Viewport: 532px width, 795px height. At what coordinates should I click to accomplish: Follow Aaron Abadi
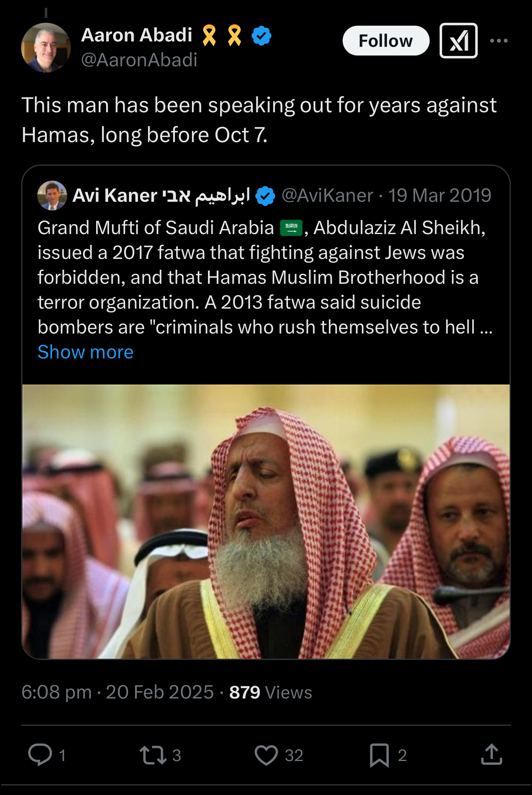386,41
